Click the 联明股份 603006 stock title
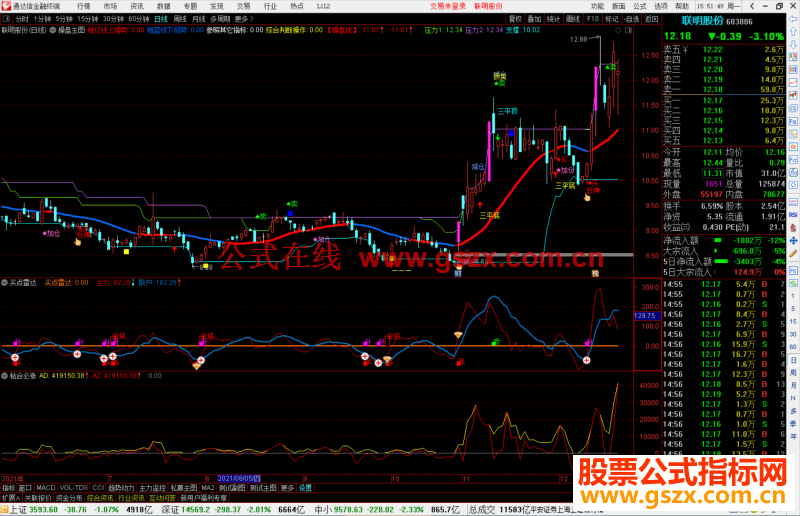800x516 pixels. point(717,21)
